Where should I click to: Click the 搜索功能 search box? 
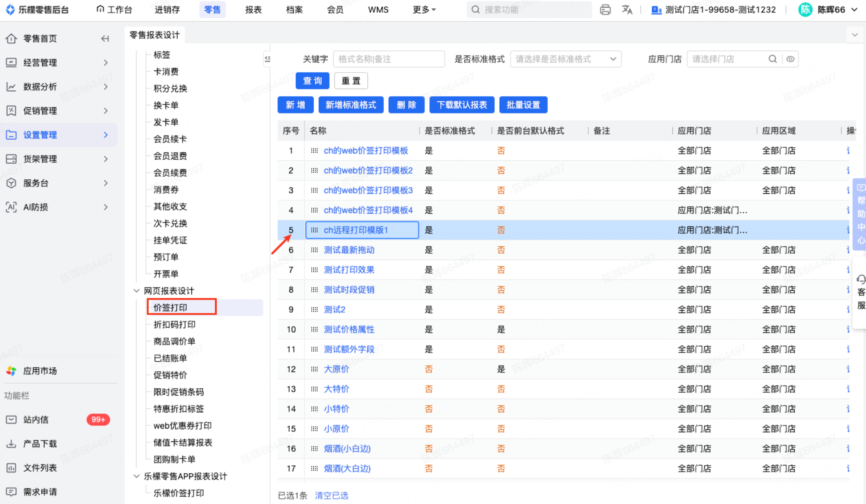tap(529, 10)
